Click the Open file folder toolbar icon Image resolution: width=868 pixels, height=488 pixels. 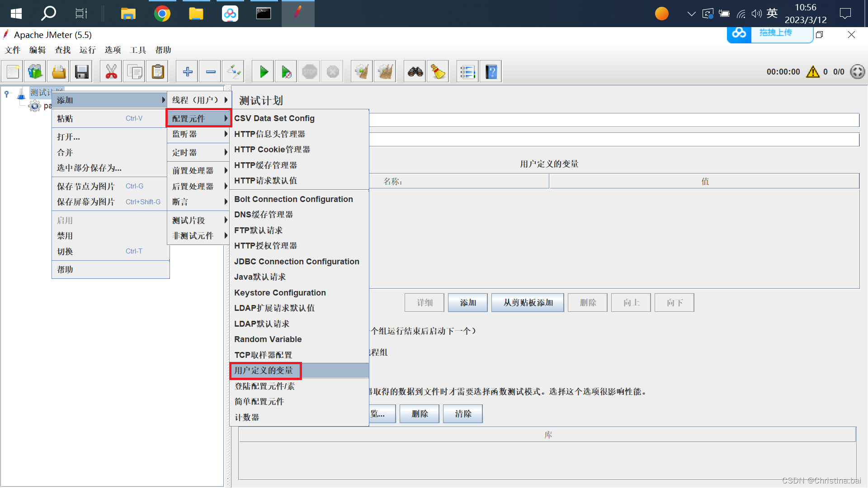58,72
